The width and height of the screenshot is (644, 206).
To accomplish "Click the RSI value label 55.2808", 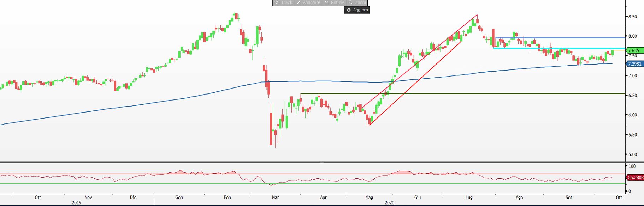I will 635,177.
